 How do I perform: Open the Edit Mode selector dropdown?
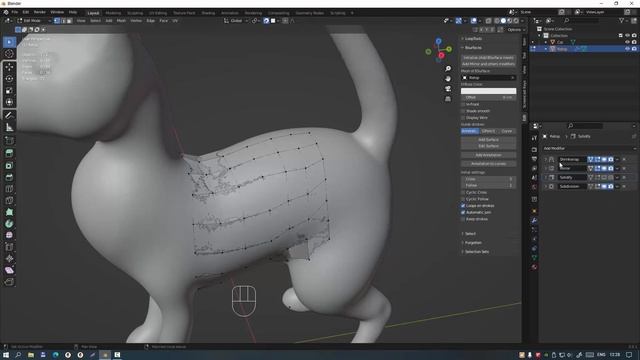pyautogui.click(x=34, y=20)
